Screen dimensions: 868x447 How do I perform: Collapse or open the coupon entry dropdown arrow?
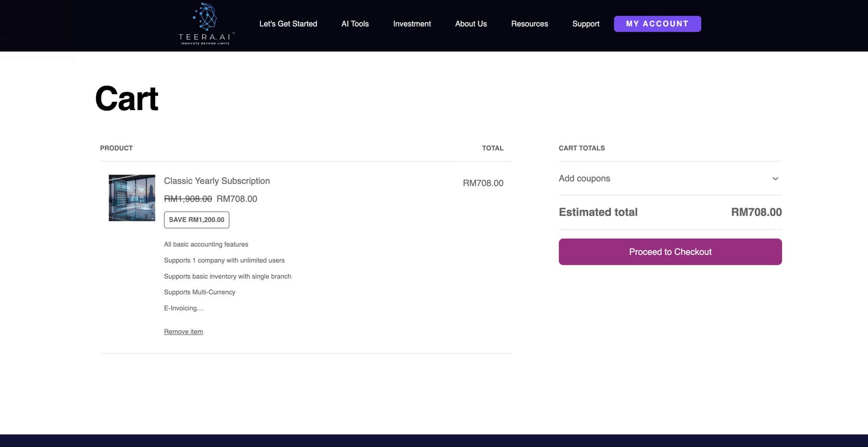coord(775,179)
